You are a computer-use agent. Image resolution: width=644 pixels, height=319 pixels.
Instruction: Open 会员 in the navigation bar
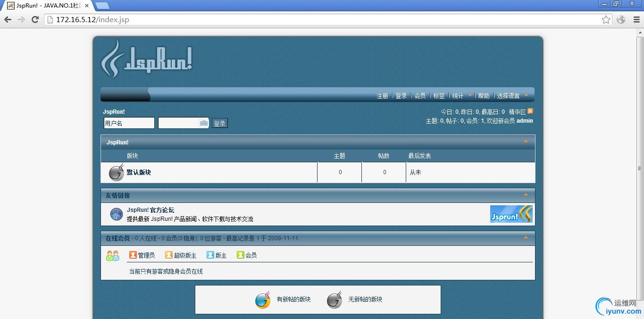click(420, 96)
